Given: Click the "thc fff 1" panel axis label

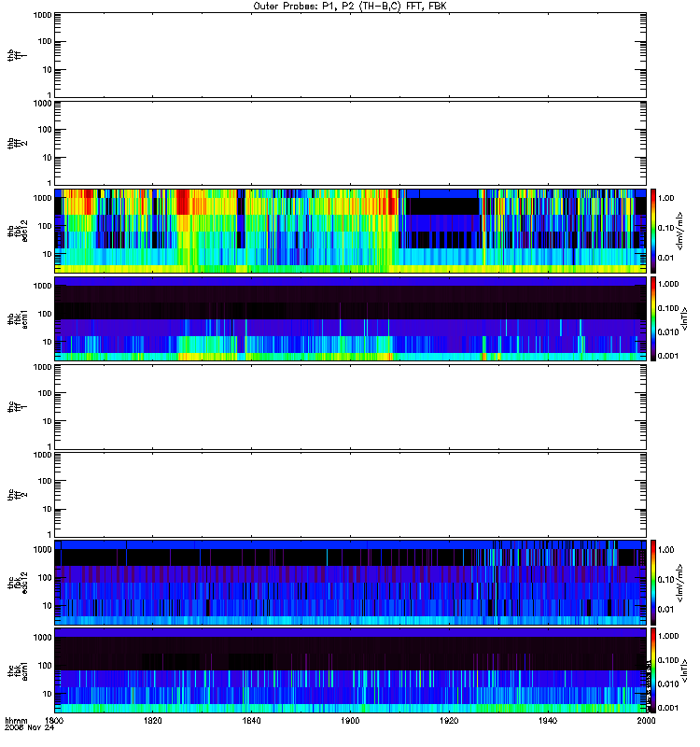Looking at the screenshot, I should coord(17,407).
